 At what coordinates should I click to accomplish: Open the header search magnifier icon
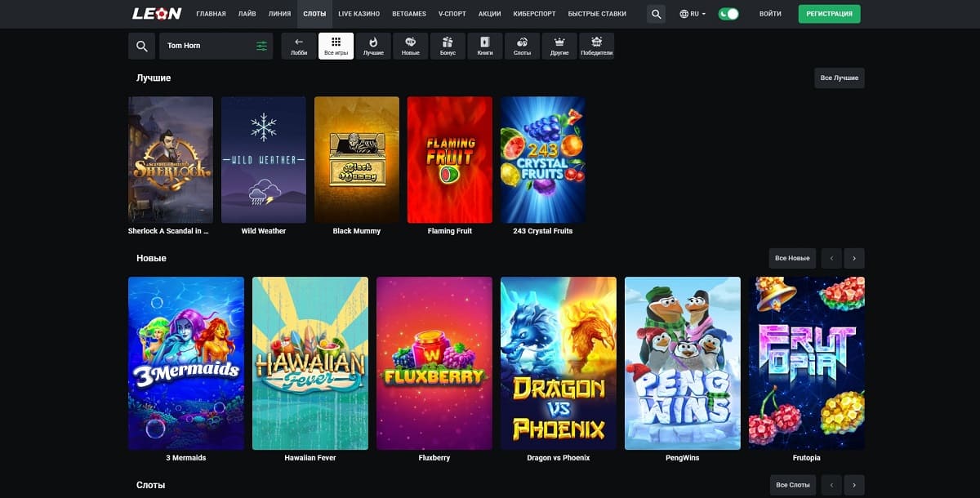point(656,14)
